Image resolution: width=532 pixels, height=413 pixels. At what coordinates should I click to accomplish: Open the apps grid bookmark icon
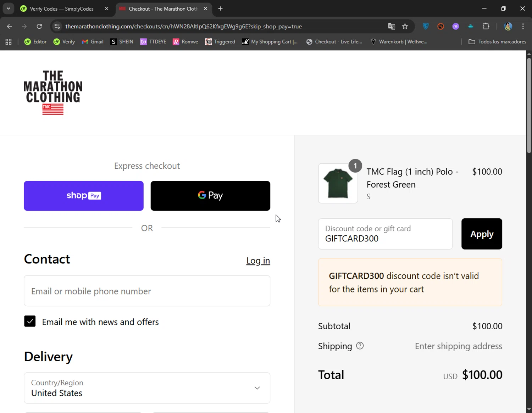pyautogui.click(x=9, y=41)
